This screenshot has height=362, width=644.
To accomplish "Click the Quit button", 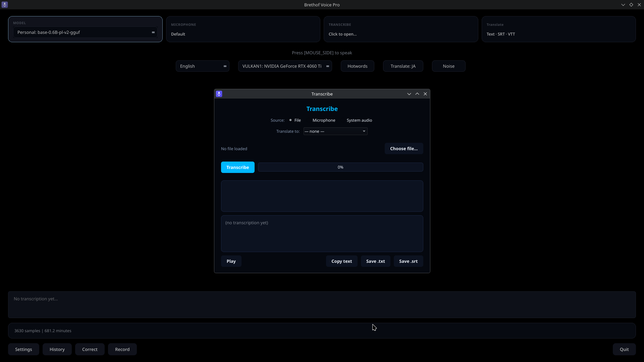I will 624,349.
